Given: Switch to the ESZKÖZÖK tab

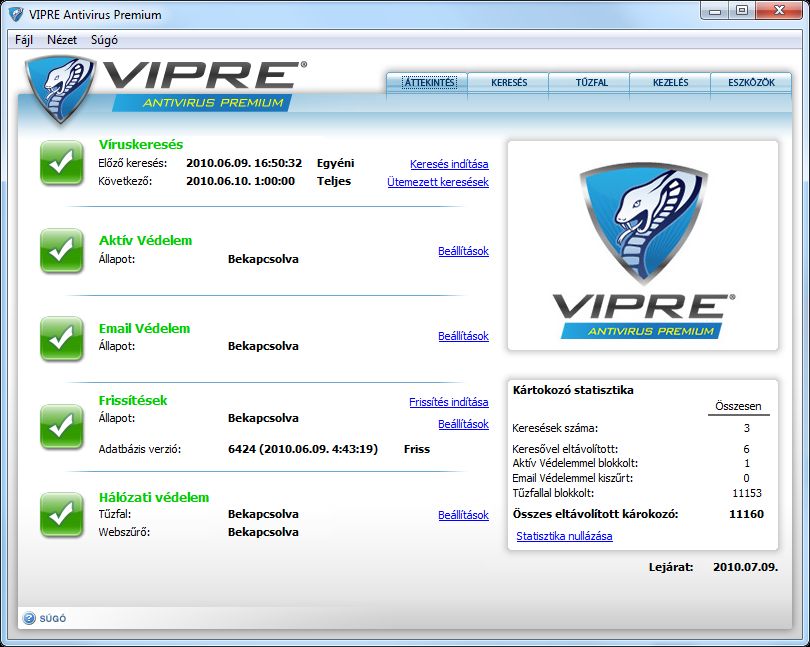Looking at the screenshot, I should tap(751, 84).
